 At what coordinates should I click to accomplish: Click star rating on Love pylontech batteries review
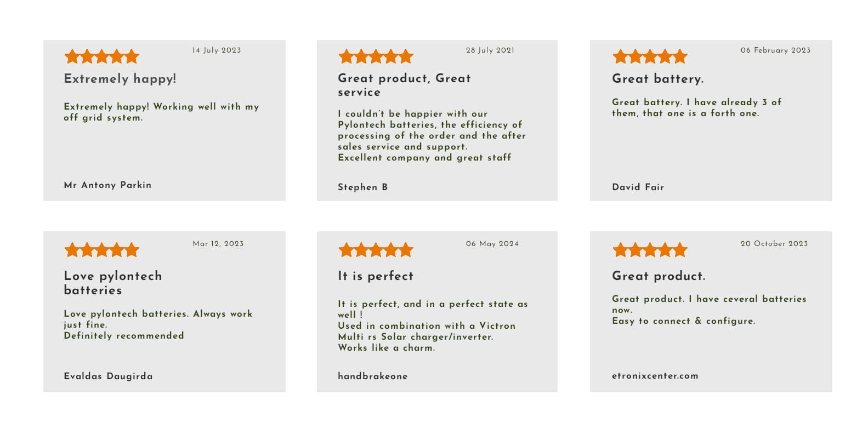(x=101, y=250)
